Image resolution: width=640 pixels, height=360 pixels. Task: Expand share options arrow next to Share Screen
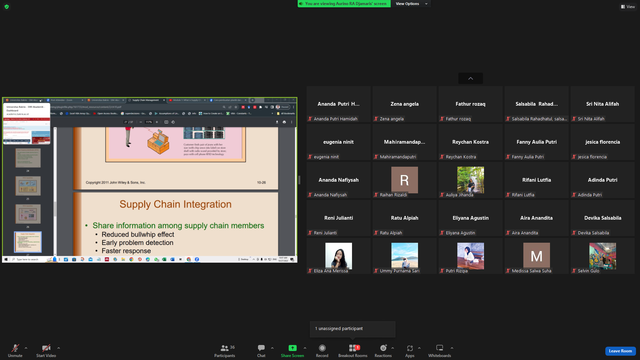(x=304, y=348)
